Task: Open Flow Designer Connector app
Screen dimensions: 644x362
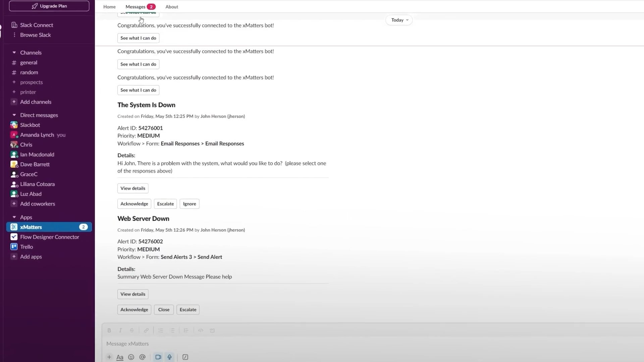Action: pyautogui.click(x=49, y=237)
